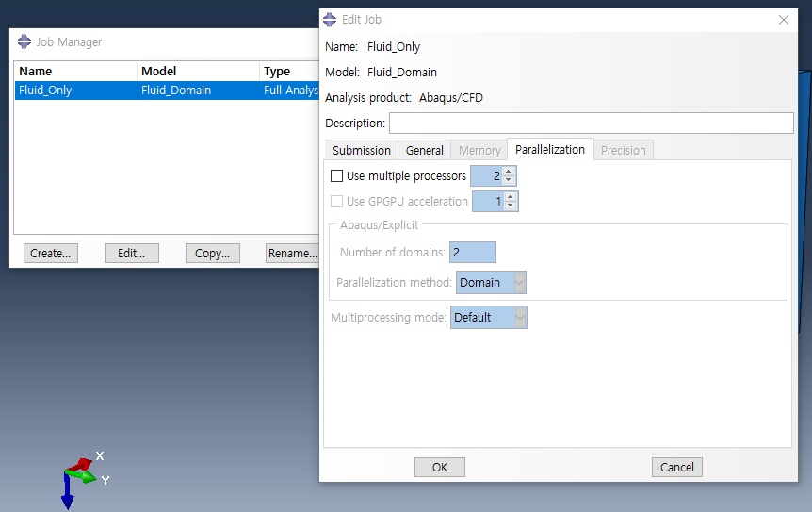This screenshot has height=512, width=812.
Task: Click Copy in Job Manager
Action: 212,253
